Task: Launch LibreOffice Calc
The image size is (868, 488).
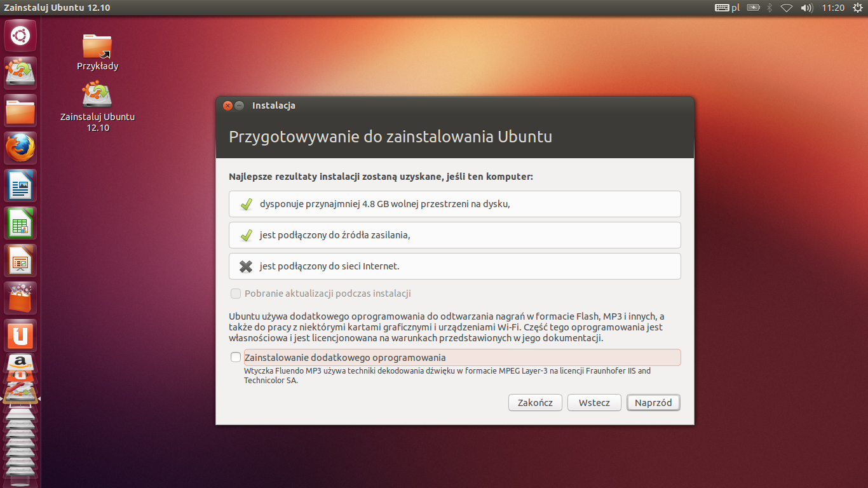Action: coord(20,223)
